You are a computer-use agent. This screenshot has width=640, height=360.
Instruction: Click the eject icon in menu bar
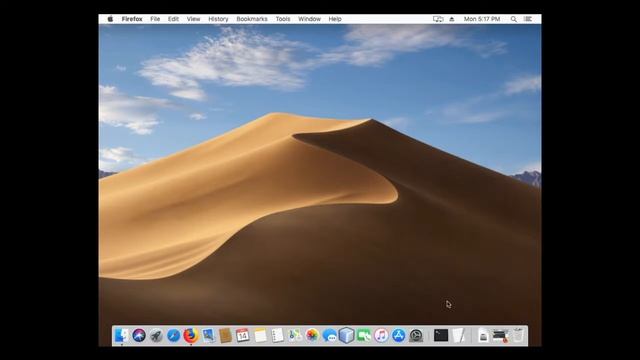point(452,19)
